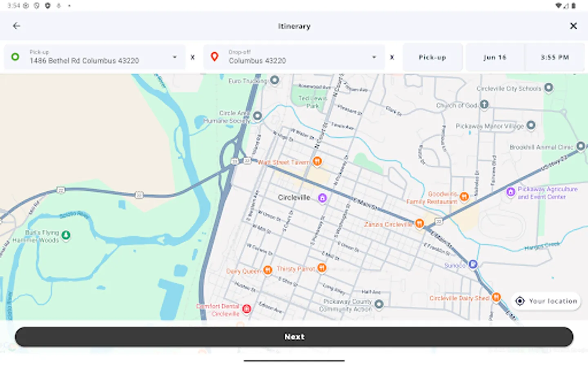This screenshot has width=588, height=368.
Task: Tap the Ted Lewis Park label
Action: tap(312, 102)
